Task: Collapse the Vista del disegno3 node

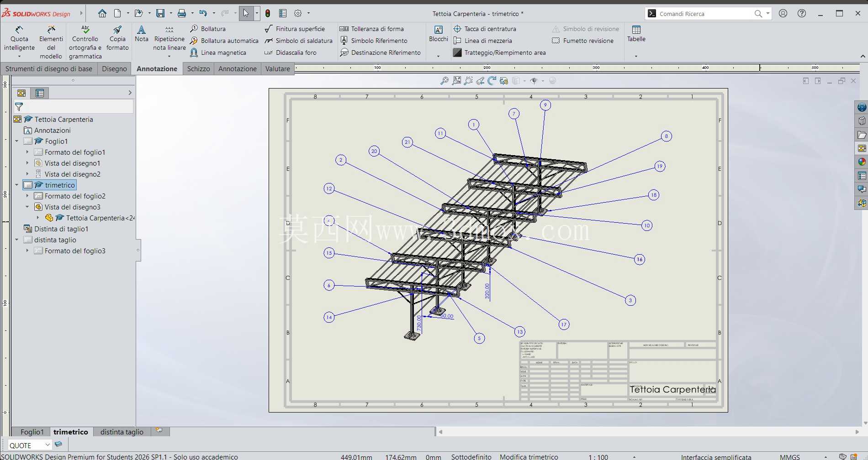Action: point(27,207)
